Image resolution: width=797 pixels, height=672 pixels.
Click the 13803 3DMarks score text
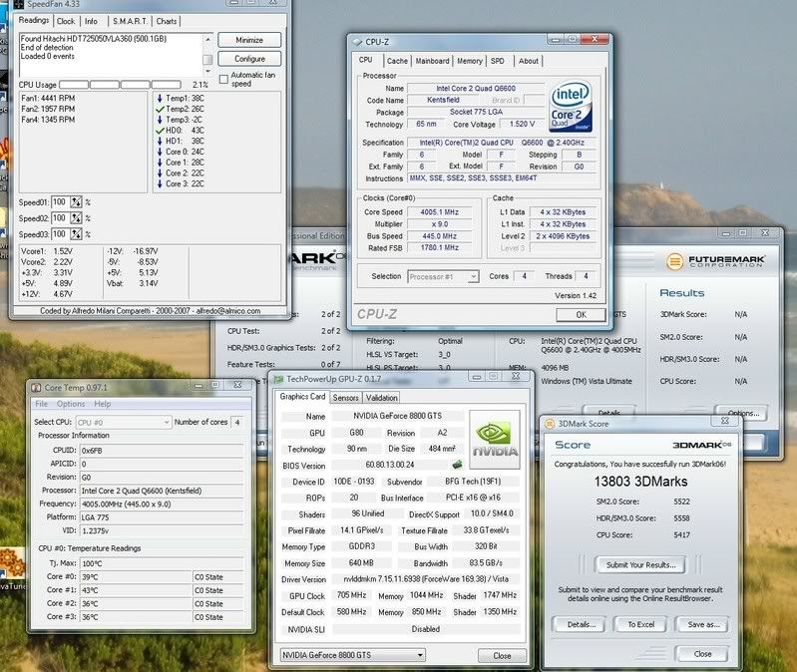click(640, 482)
